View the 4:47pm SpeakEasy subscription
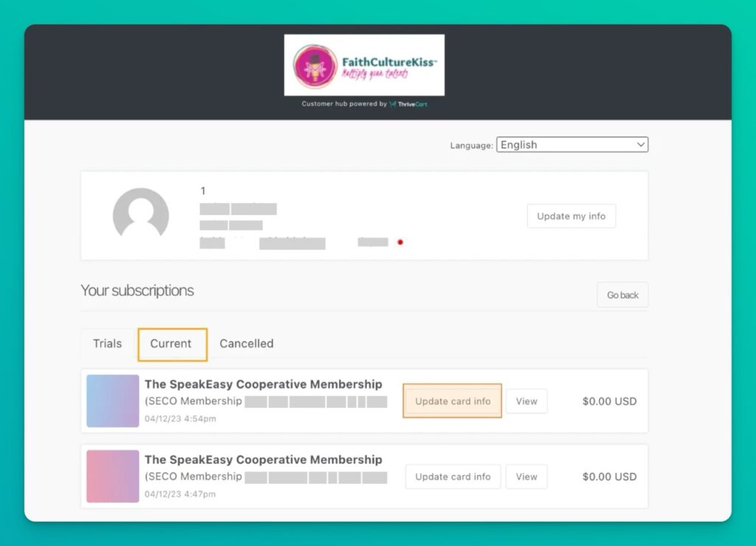Screen dimensions: 756x546 point(526,477)
